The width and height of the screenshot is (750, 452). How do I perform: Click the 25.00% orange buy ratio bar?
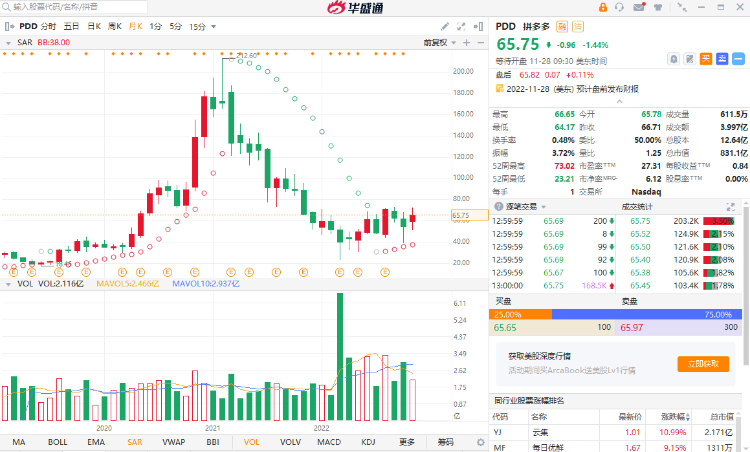[520, 314]
